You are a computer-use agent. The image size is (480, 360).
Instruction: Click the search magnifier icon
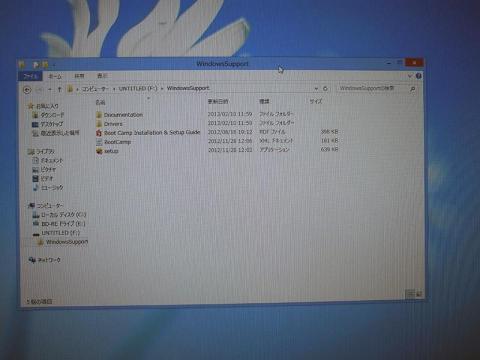tap(412, 89)
